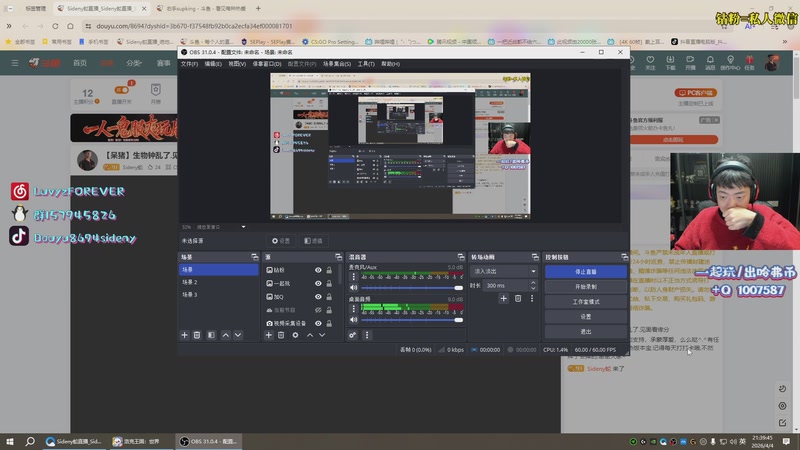The height and width of the screenshot is (450, 800).
Task: Expand browser bookmarks overflow chevron at right
Action: tap(785, 42)
